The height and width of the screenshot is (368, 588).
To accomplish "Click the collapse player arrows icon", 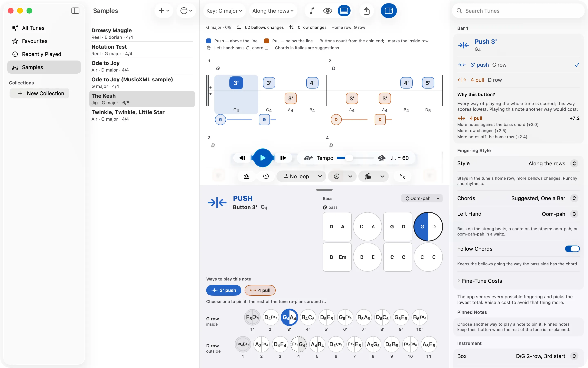I will click(402, 176).
